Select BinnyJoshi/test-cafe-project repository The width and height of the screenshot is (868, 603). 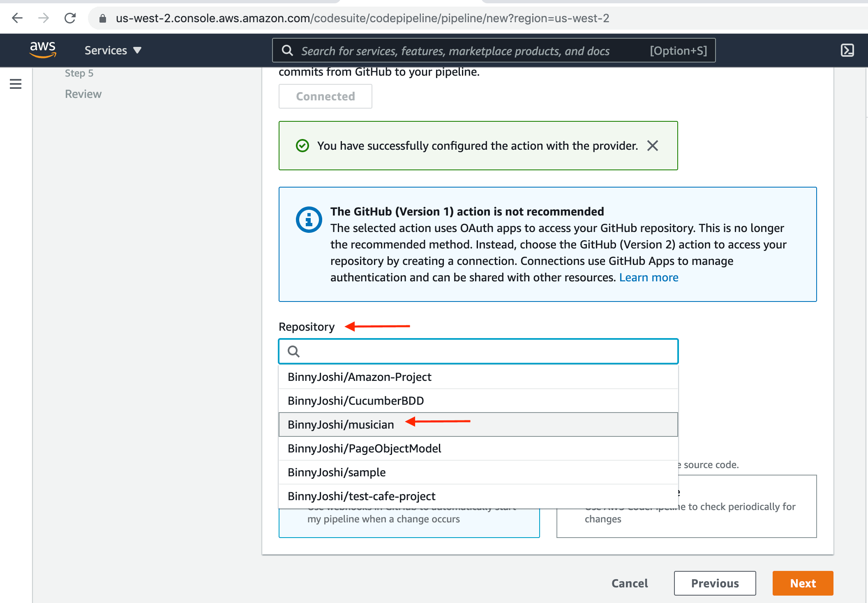coord(478,496)
